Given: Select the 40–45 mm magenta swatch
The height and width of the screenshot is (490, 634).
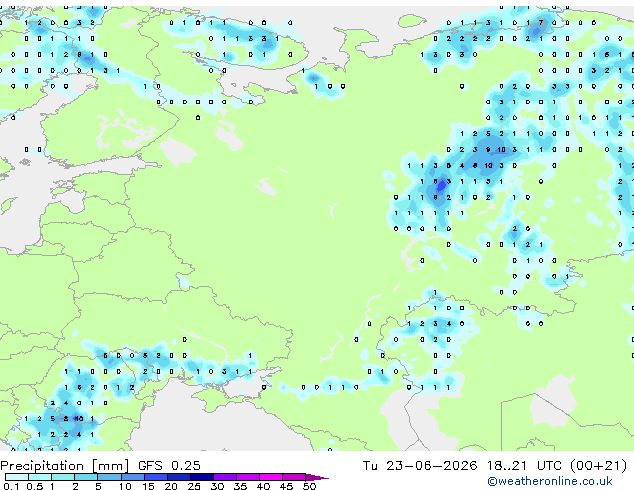Looking at the screenshot, I should (x=271, y=477).
